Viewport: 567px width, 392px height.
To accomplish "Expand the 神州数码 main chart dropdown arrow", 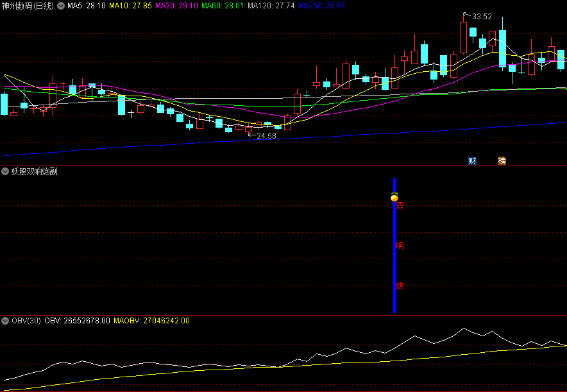I will (61, 6).
